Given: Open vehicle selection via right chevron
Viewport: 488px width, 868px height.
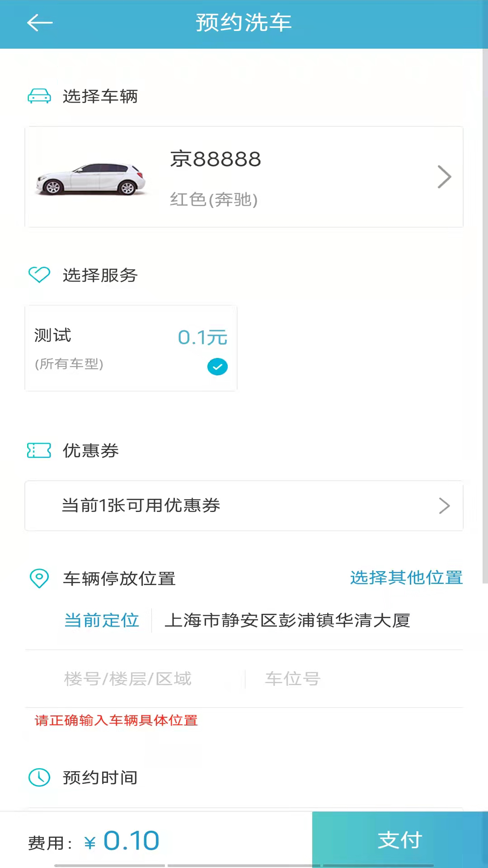Looking at the screenshot, I should [x=444, y=177].
